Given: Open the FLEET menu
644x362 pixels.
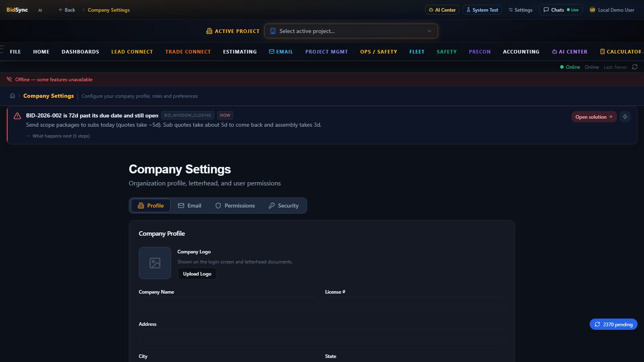Looking at the screenshot, I should (x=417, y=51).
